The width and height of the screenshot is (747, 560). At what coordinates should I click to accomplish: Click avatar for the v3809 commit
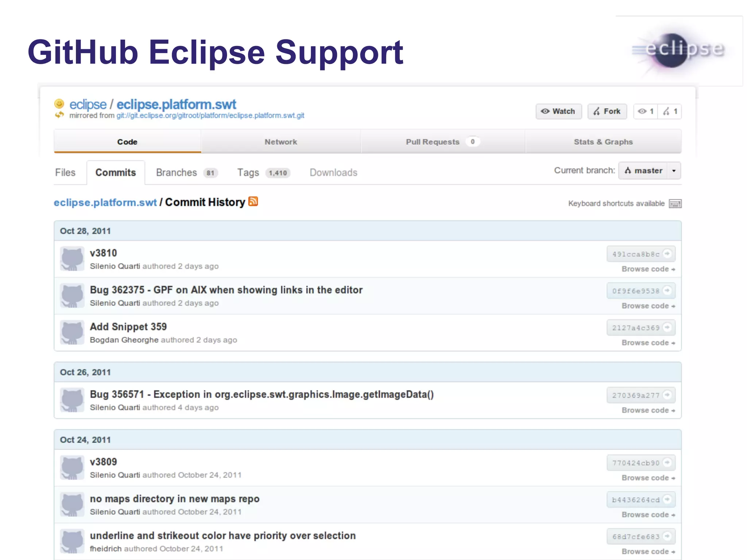(72, 468)
